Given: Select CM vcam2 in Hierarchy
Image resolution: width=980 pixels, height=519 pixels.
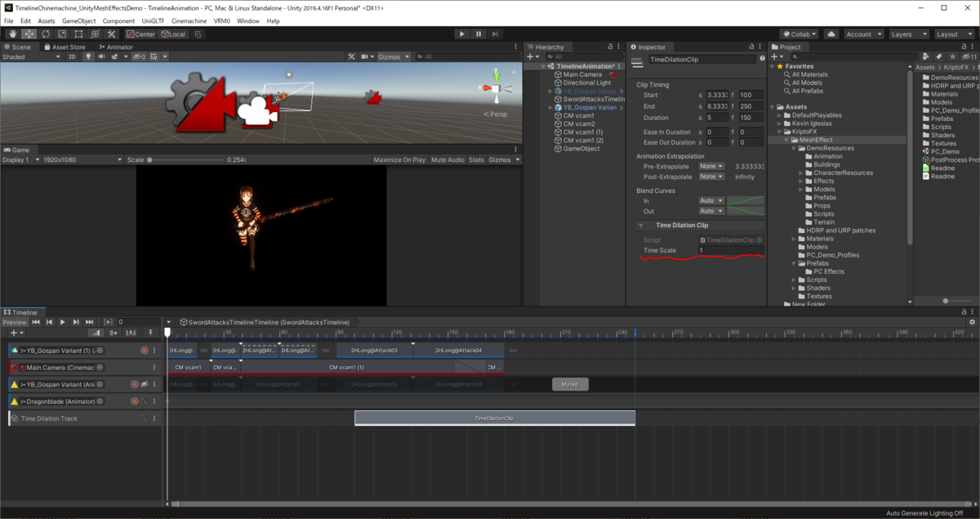Looking at the screenshot, I should 580,123.
